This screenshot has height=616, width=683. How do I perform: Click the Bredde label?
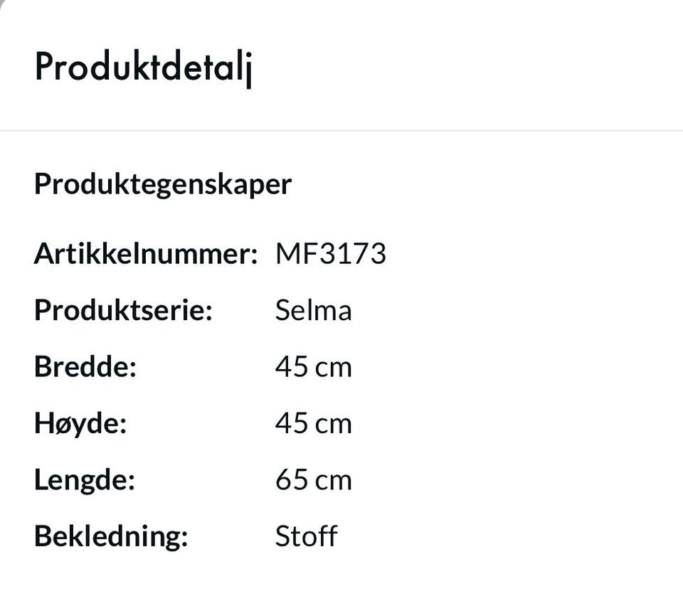(x=85, y=367)
